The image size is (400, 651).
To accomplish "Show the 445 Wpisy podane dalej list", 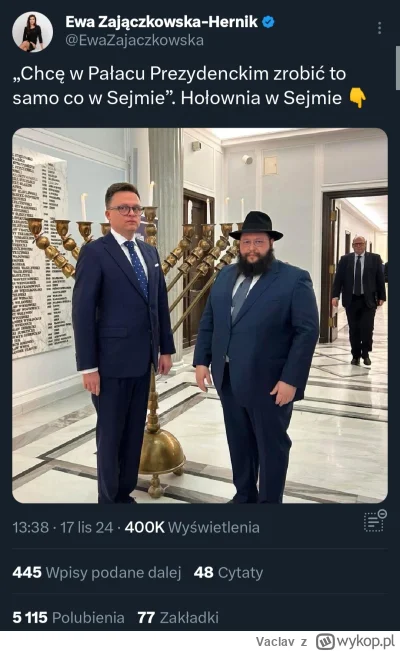I will pyautogui.click(x=97, y=573).
